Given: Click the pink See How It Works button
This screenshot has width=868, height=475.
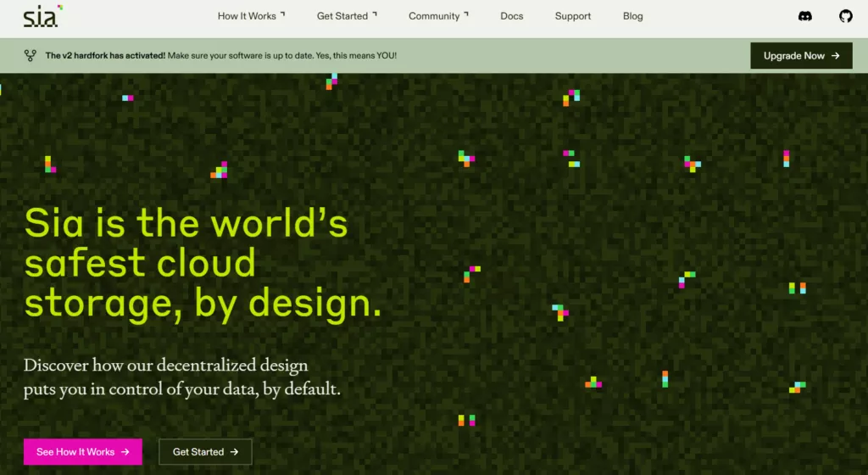Looking at the screenshot, I should [x=82, y=452].
